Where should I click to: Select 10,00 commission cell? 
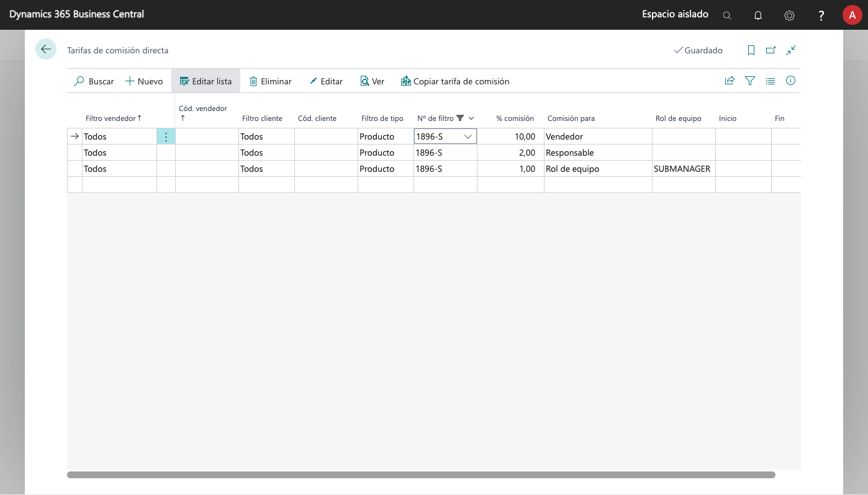[510, 136]
